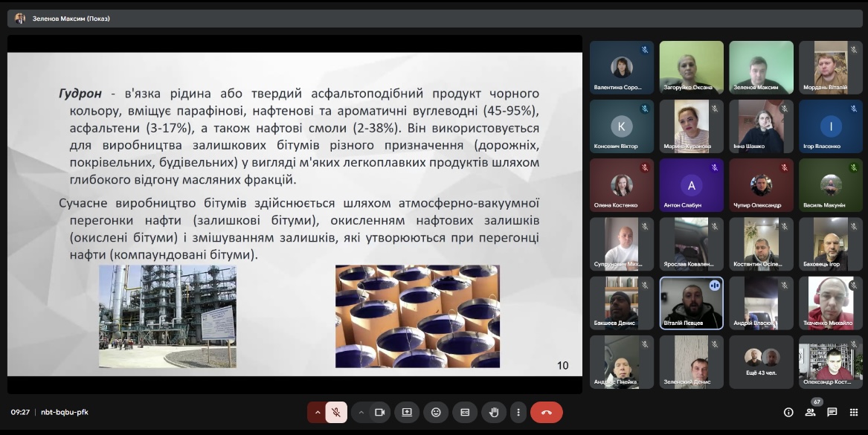This screenshot has height=435, width=868.
Task: Open the three-dot more options menu
Action: (x=518, y=412)
